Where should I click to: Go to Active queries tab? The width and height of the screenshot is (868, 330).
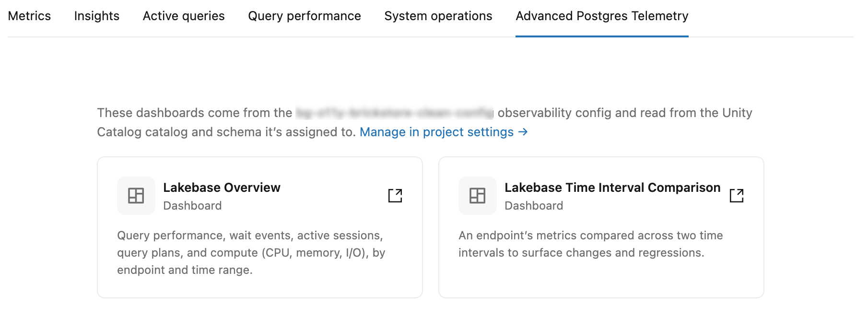click(x=184, y=16)
